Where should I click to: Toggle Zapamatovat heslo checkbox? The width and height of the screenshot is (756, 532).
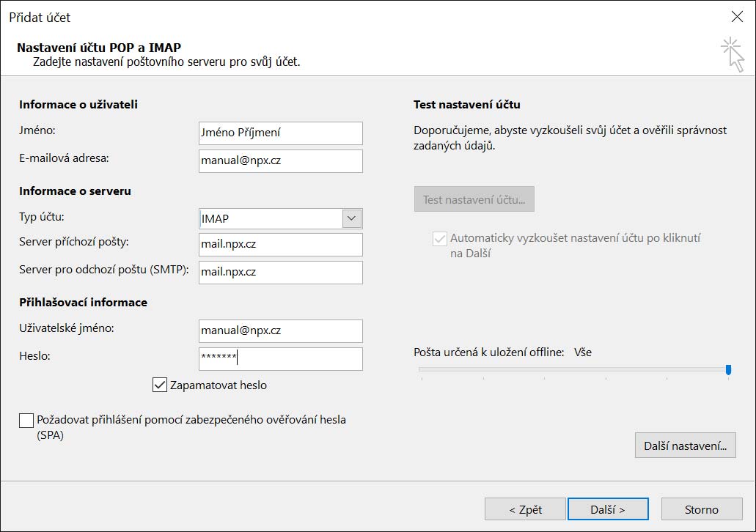[160, 385]
